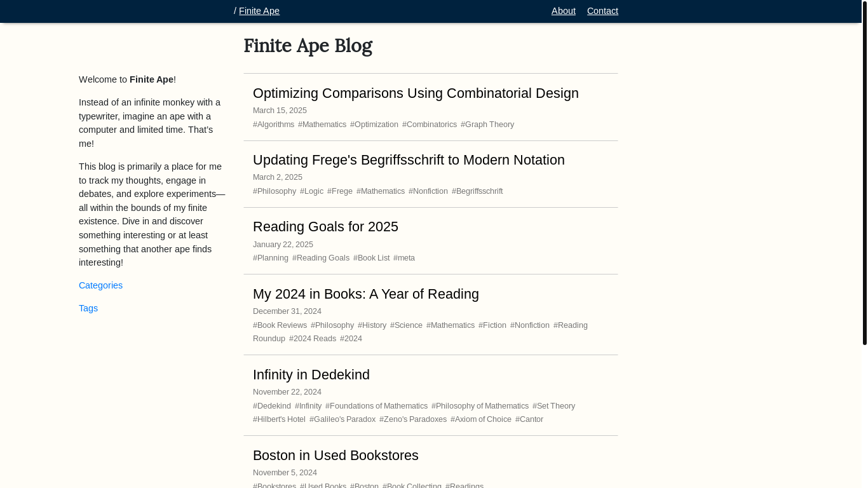This screenshot has height=488, width=868.
Task: Open My 2024 in Books post
Action: [x=366, y=294]
